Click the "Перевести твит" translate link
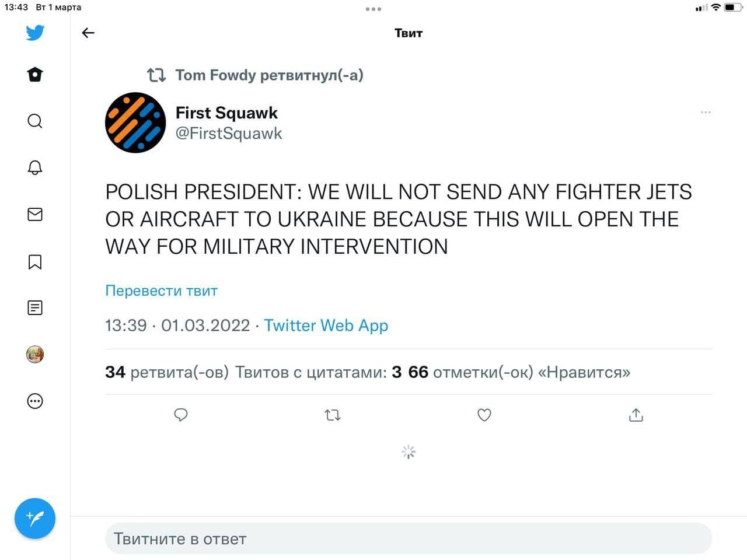The height and width of the screenshot is (560, 747). tap(161, 290)
